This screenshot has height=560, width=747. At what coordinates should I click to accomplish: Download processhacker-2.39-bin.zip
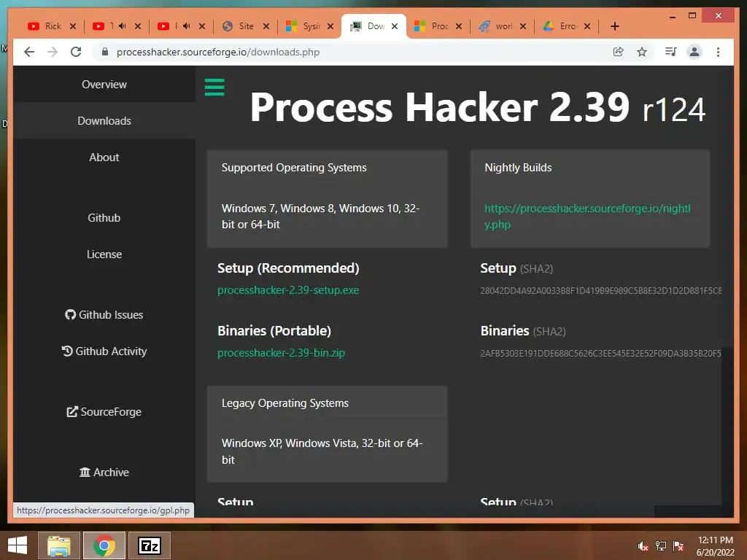[281, 353]
